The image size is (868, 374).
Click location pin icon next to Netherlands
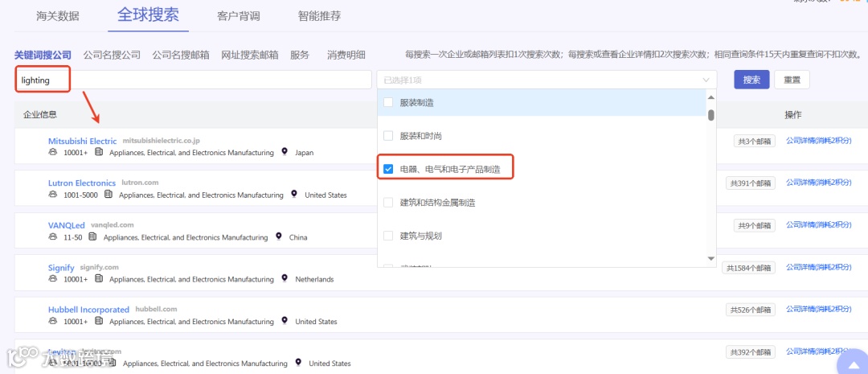pos(285,278)
